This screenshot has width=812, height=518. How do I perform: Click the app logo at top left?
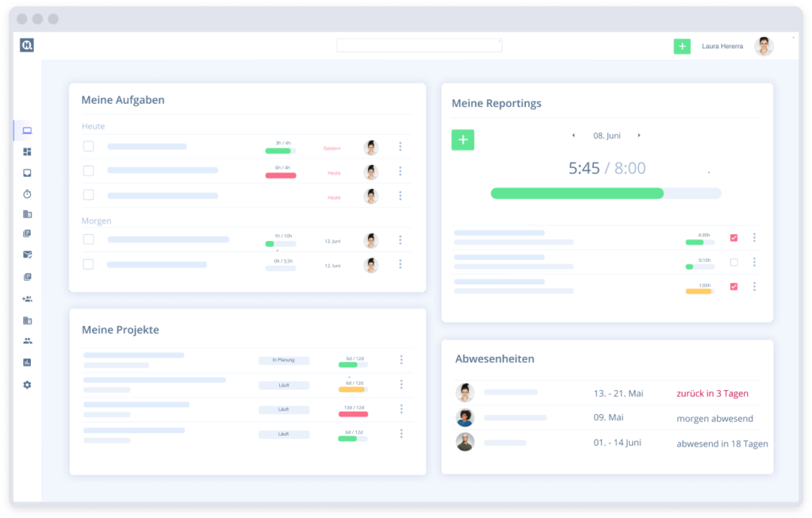[x=27, y=45]
